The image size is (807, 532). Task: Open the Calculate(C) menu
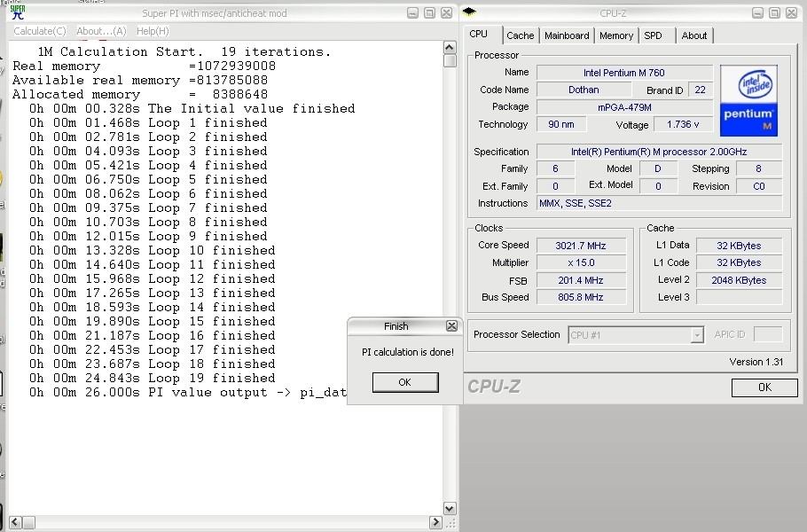click(40, 31)
